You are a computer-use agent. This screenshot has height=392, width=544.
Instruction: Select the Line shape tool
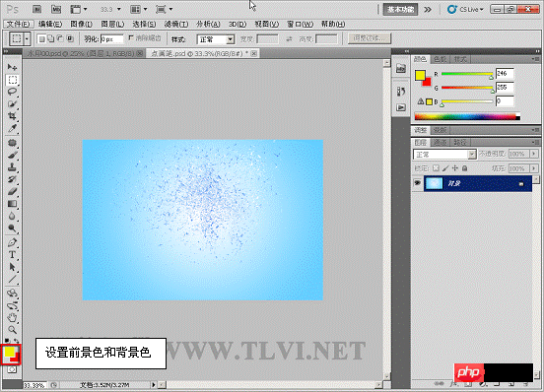pos(12,279)
